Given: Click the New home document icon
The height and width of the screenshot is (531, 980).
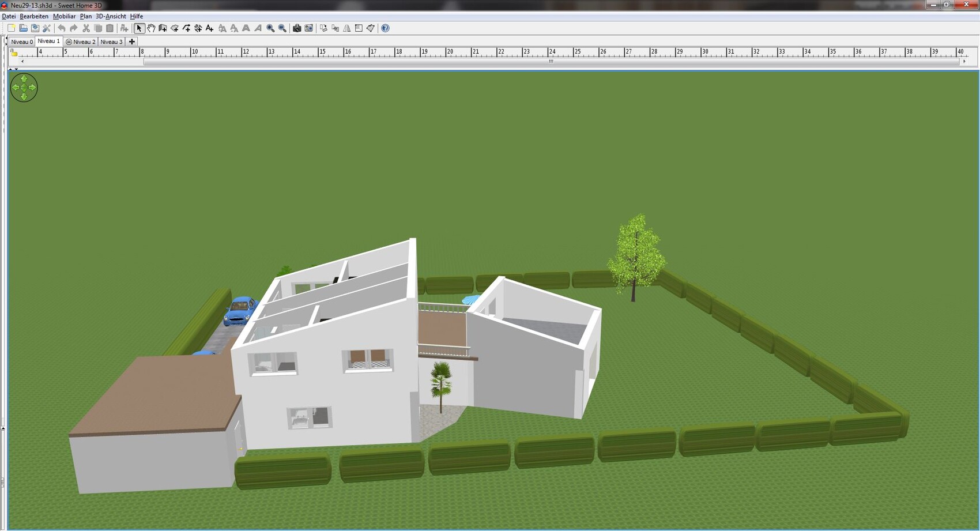Looking at the screenshot, I should coord(11,28).
